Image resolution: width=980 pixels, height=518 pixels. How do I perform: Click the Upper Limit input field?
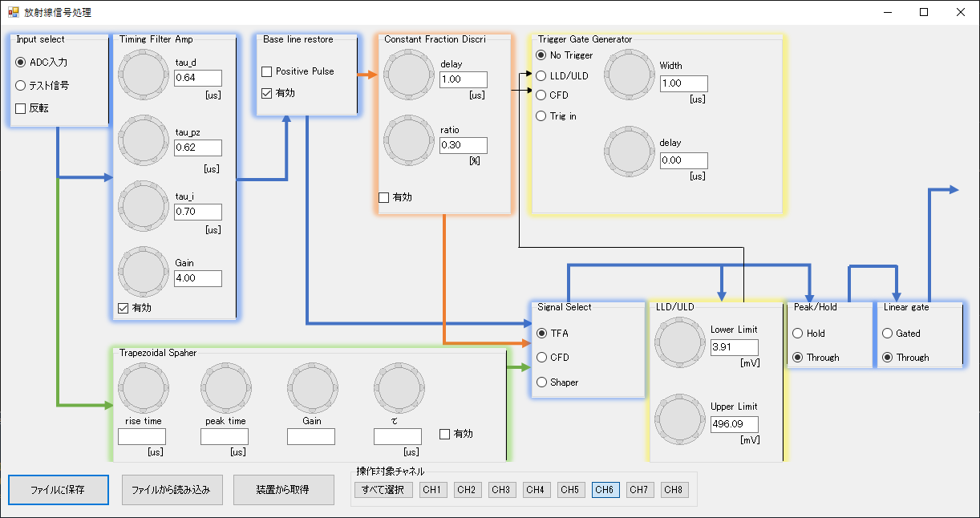pyautogui.click(x=734, y=424)
